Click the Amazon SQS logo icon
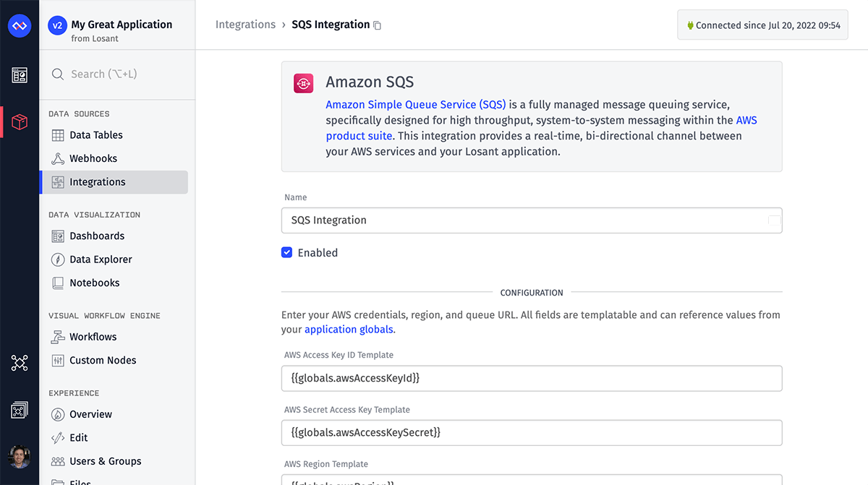This screenshot has height=485, width=868. pyautogui.click(x=303, y=83)
